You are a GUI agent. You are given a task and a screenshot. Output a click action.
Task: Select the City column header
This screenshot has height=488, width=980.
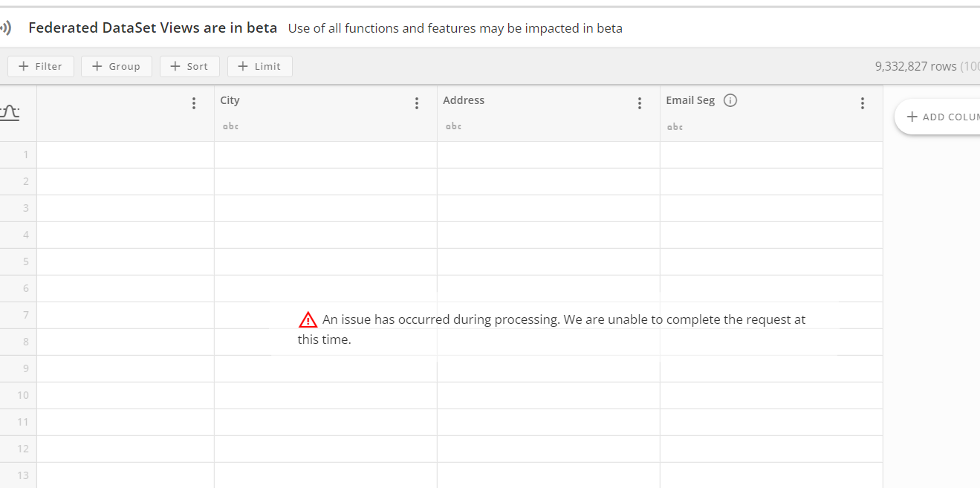230,100
